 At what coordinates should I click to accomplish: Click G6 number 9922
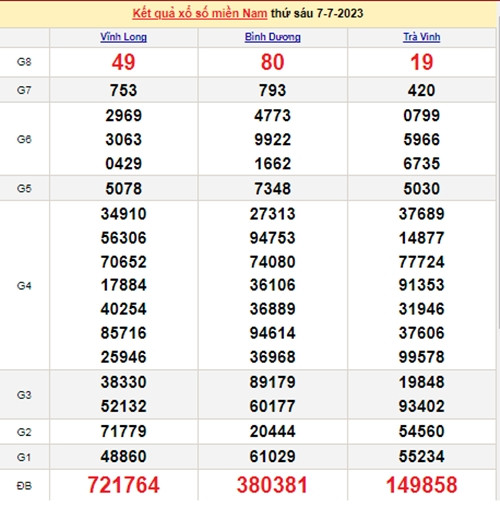click(x=273, y=139)
